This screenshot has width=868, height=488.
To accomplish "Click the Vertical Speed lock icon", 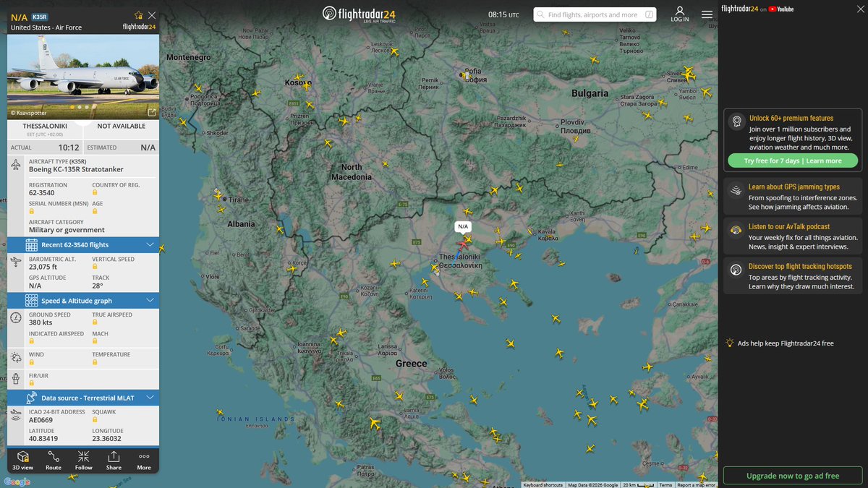I will pyautogui.click(x=95, y=267).
